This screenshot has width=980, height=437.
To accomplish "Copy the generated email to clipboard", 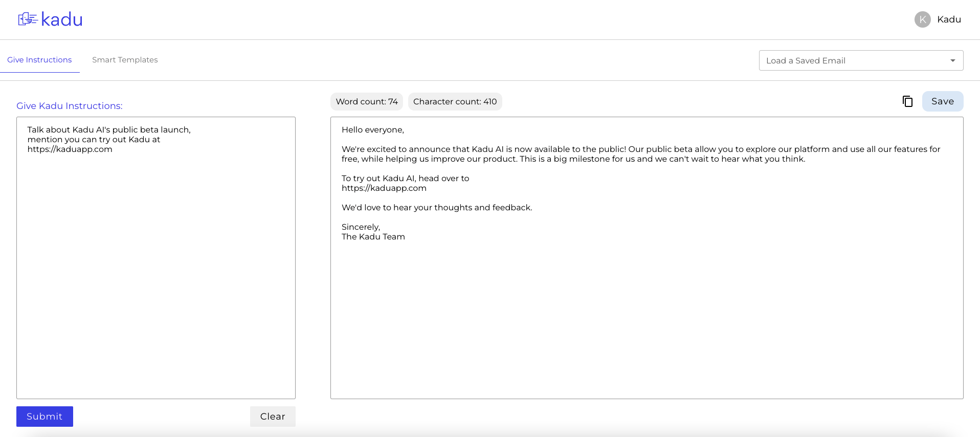I will (907, 101).
